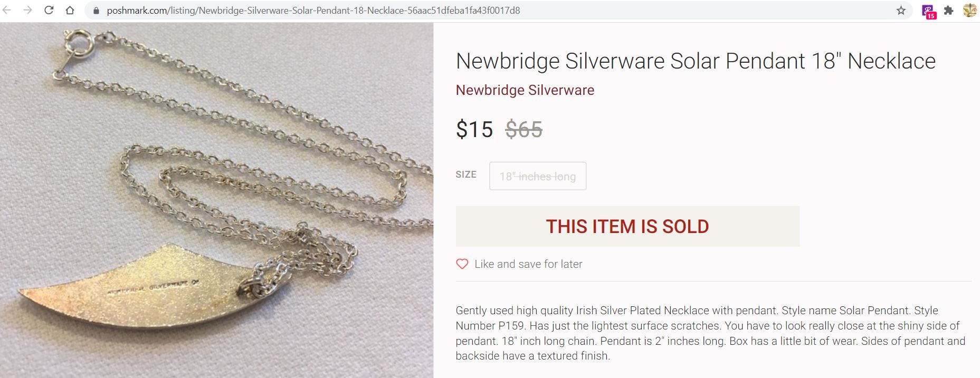Click the "Like and save for later" text

pos(528,264)
